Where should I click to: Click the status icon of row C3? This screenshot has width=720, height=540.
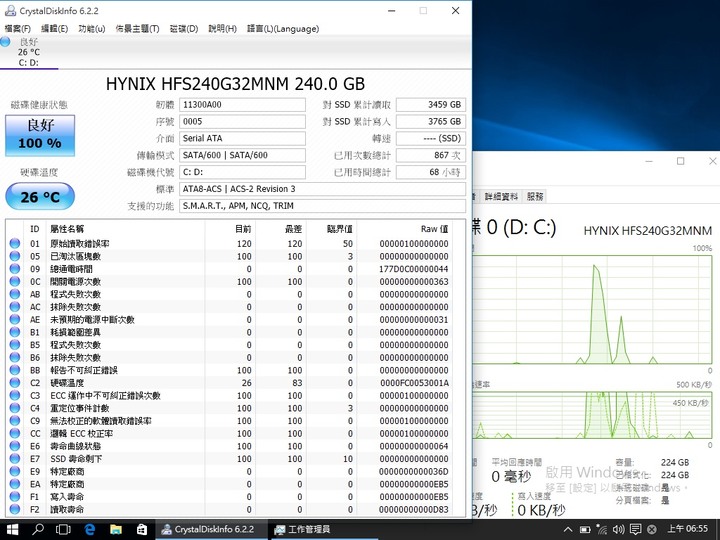[x=15, y=395]
